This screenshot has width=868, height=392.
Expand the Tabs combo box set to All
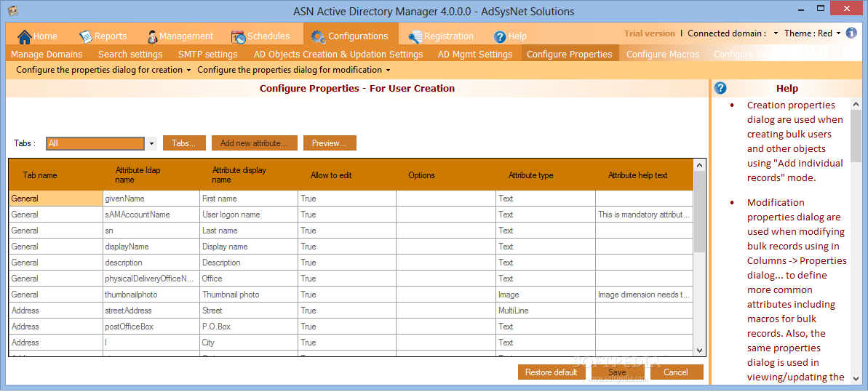point(152,144)
